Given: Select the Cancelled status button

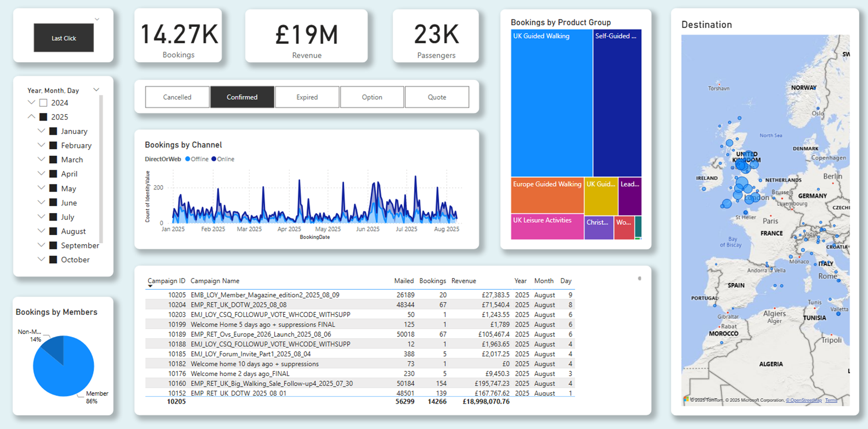Looking at the screenshot, I should pos(177,97).
